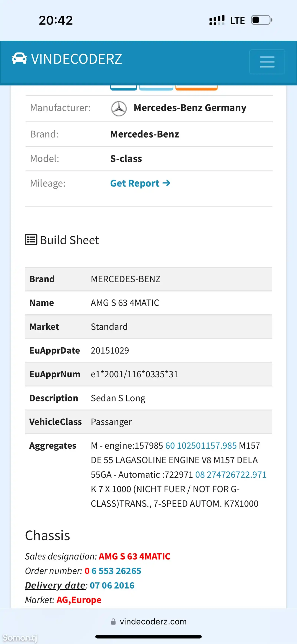Click the AG,Europe market value
This screenshot has height=644, width=297.
click(79, 600)
